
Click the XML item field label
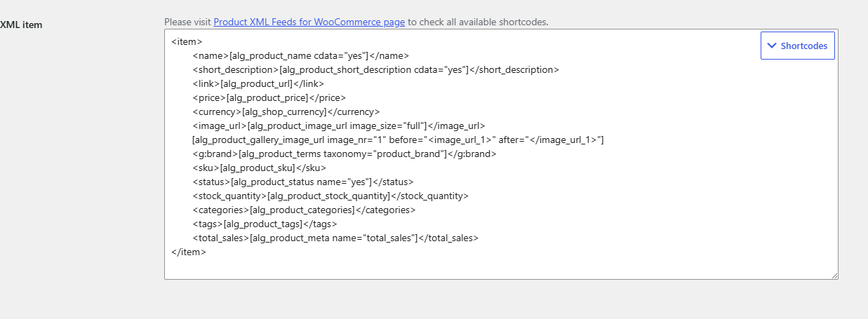click(21, 25)
